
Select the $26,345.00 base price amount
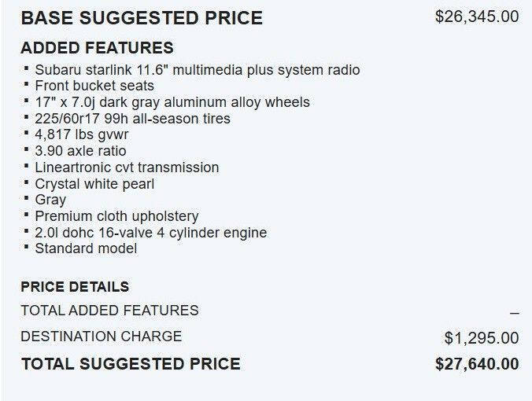coord(477,17)
